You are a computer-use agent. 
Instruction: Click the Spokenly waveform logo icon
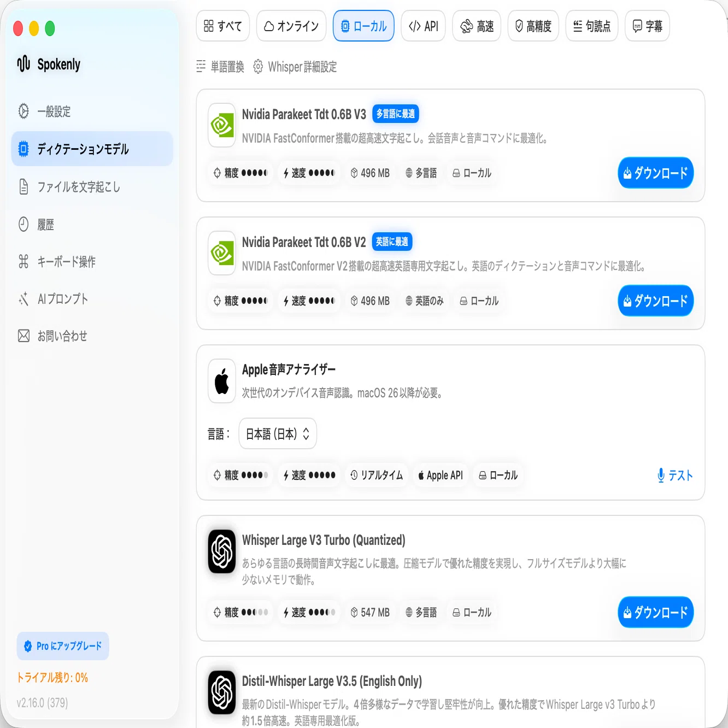point(24,64)
